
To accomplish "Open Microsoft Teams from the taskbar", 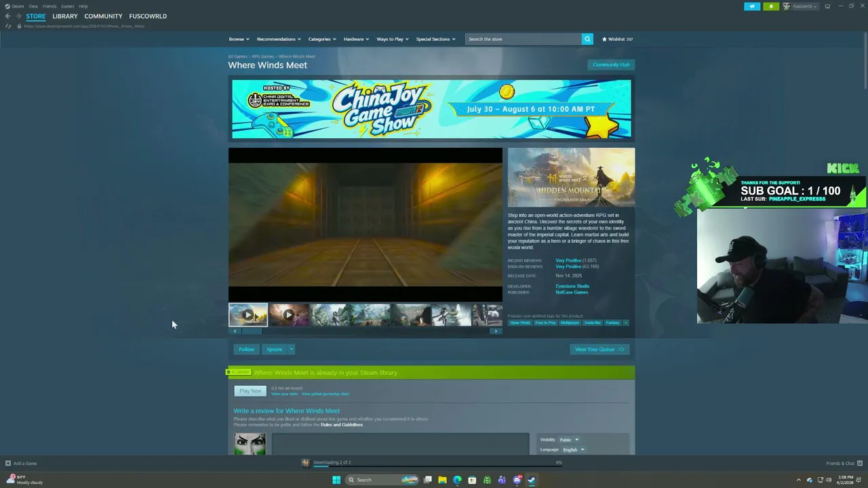I will (x=502, y=480).
